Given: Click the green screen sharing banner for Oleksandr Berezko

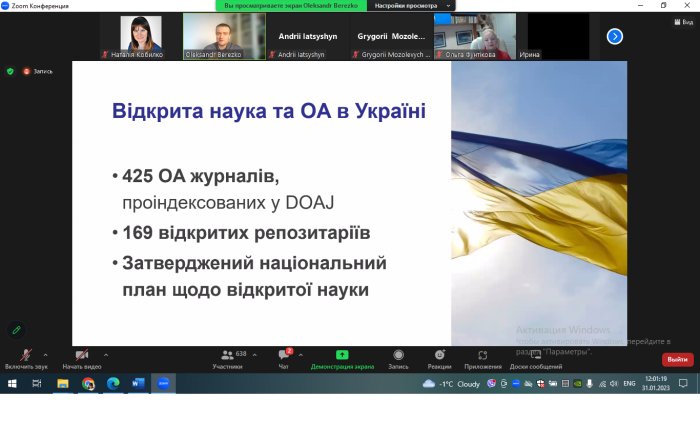Looking at the screenshot, I should point(291,6).
